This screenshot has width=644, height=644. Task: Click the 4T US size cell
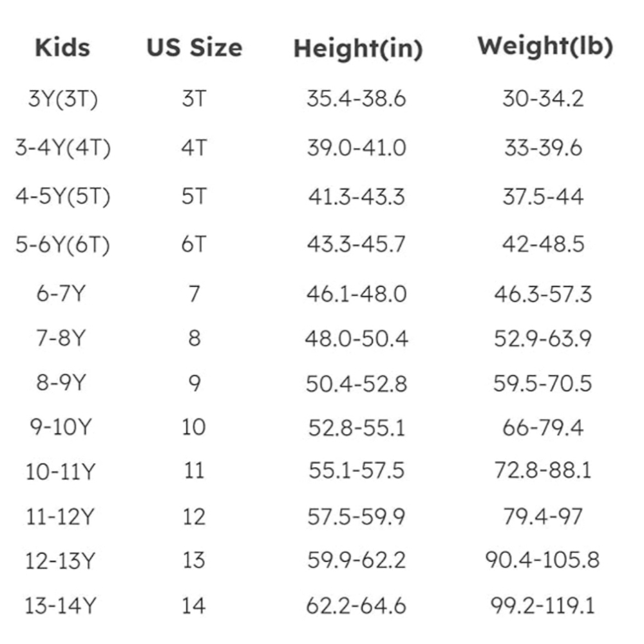(x=194, y=147)
